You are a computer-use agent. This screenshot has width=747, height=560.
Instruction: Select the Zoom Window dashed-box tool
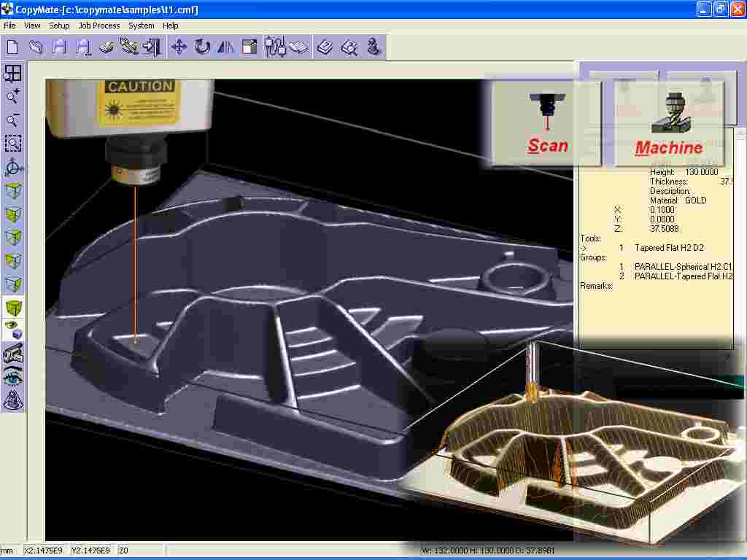pyautogui.click(x=13, y=144)
